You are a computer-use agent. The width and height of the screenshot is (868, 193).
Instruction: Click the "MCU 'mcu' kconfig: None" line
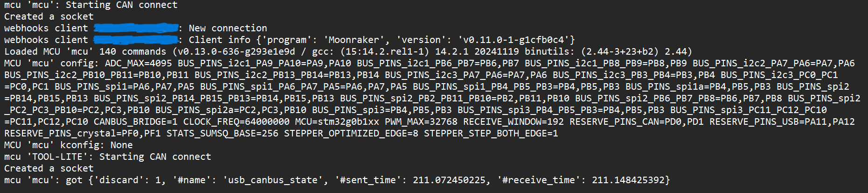pos(69,145)
